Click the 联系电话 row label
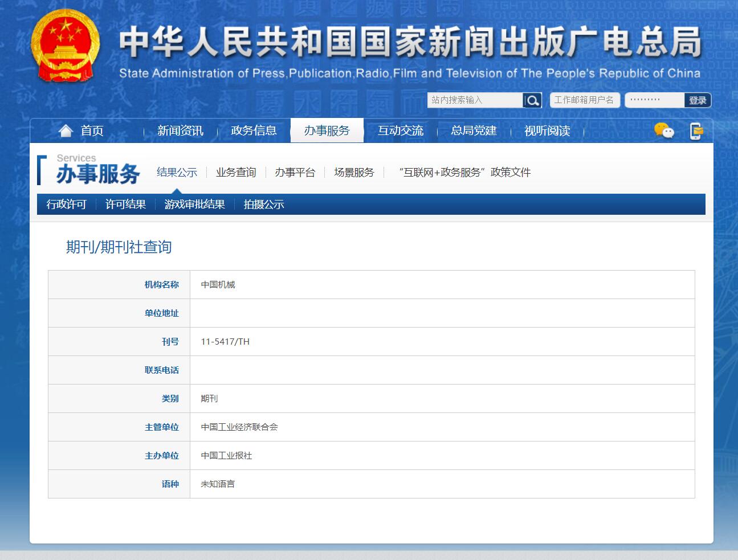738x560 pixels. 162,370
